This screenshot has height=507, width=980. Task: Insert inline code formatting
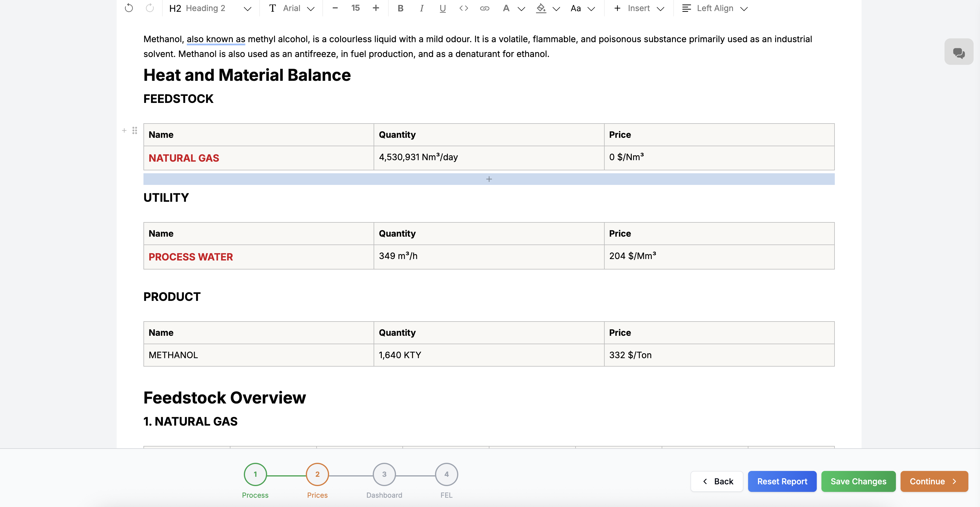(x=463, y=8)
